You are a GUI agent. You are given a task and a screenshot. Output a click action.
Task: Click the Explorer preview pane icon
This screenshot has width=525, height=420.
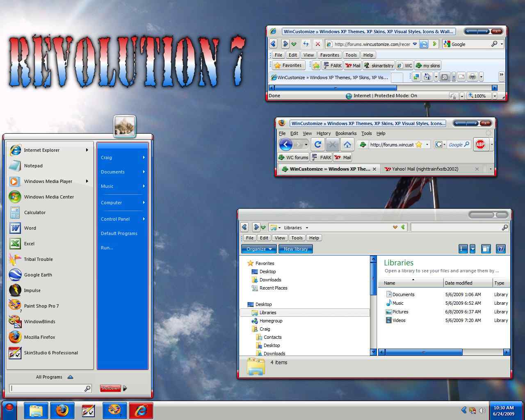(486, 249)
